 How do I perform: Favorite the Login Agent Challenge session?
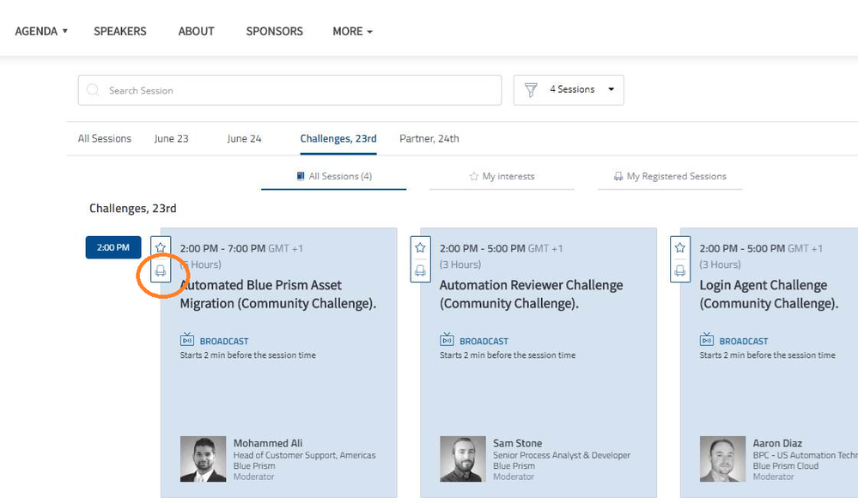[x=680, y=248]
